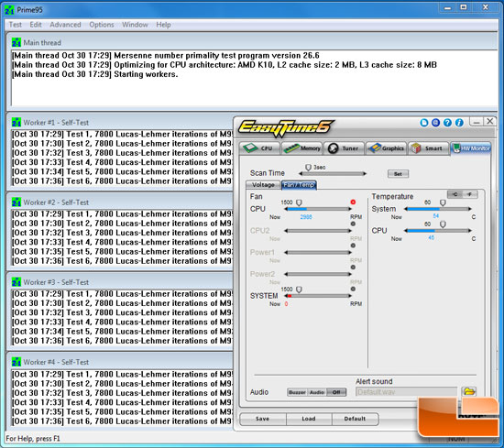Open the CPU tab in EasyTune6

(x=259, y=148)
